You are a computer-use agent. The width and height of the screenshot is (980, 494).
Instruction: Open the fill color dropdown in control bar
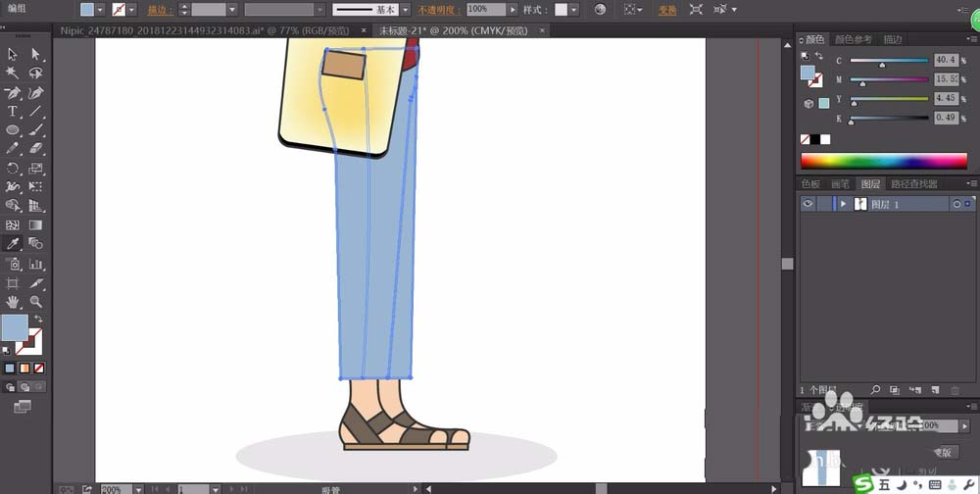click(x=100, y=10)
